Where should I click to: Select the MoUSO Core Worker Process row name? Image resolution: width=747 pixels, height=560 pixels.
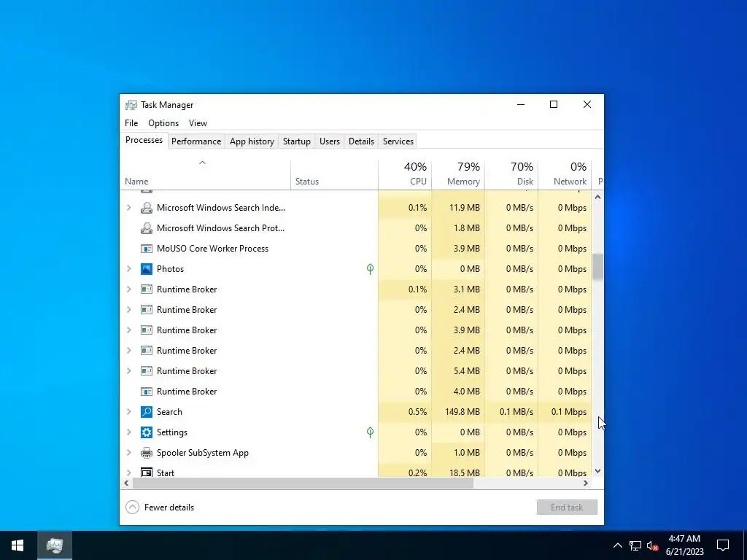[x=212, y=249]
